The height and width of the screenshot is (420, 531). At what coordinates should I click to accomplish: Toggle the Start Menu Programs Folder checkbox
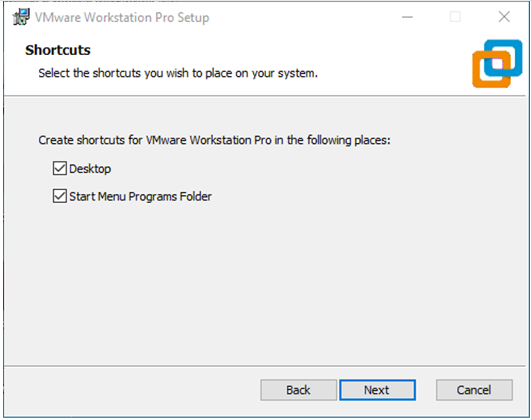coord(59,196)
